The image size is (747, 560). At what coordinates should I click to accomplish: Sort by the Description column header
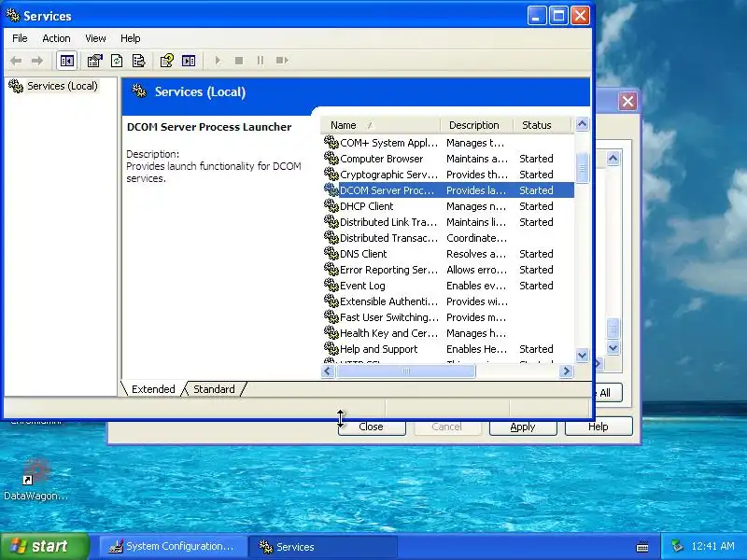477,125
